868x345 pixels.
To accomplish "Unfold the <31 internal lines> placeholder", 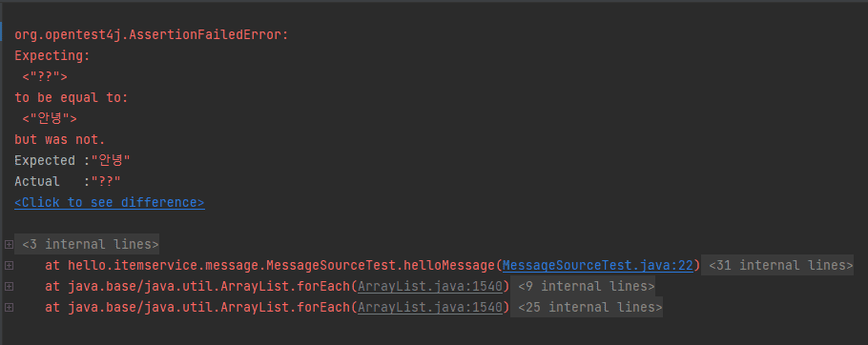I will click(x=780, y=265).
